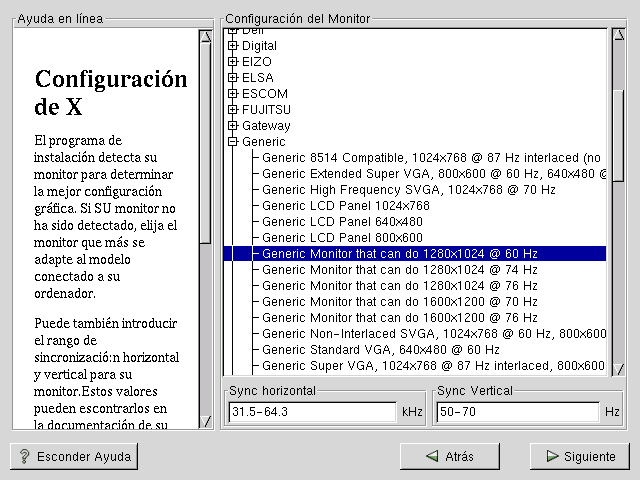Expand the Gateway manufacturer node

[x=233, y=126]
